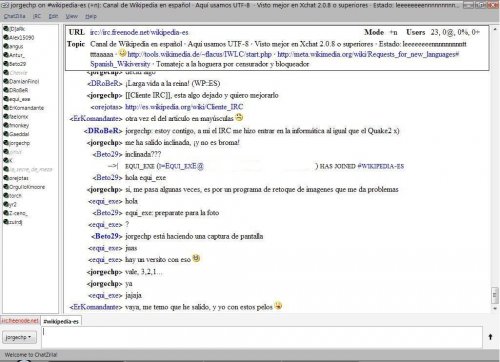
Task: Select user icon beside Z-cero_
Action: tap(6, 213)
